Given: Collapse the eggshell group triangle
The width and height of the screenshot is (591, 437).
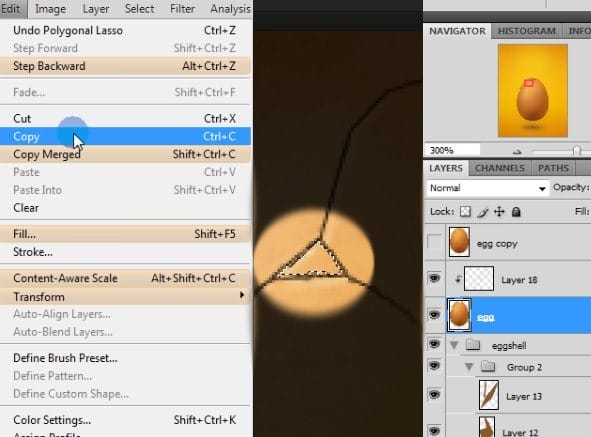Looking at the screenshot, I should point(454,345).
